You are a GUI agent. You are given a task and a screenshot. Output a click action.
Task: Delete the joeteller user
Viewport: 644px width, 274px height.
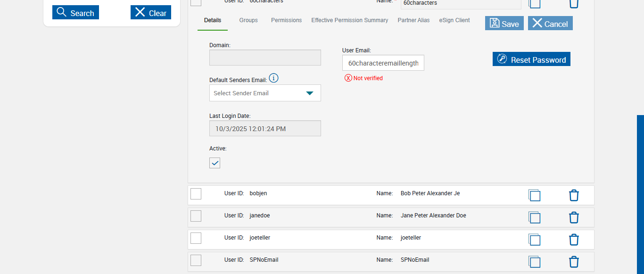[574, 240]
